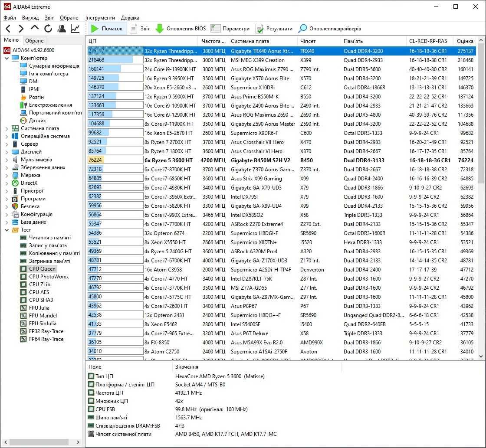Click the Запис у пам'ять memory icon
The image size is (486, 448).
(23, 245)
